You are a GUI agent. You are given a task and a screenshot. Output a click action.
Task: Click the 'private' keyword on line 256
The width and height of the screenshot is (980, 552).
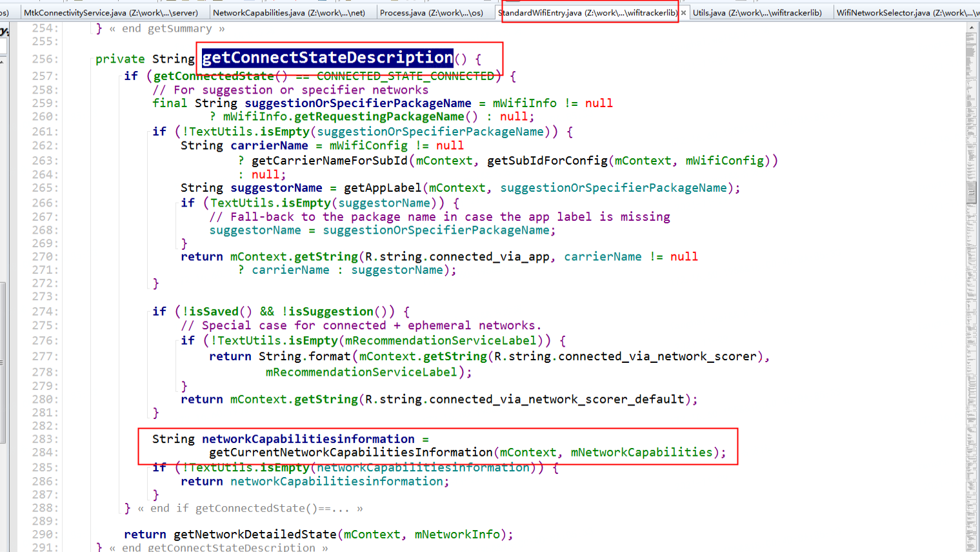tap(120, 59)
